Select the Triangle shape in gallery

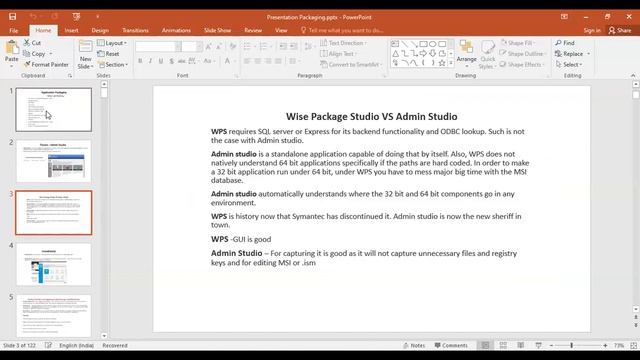pos(395,53)
